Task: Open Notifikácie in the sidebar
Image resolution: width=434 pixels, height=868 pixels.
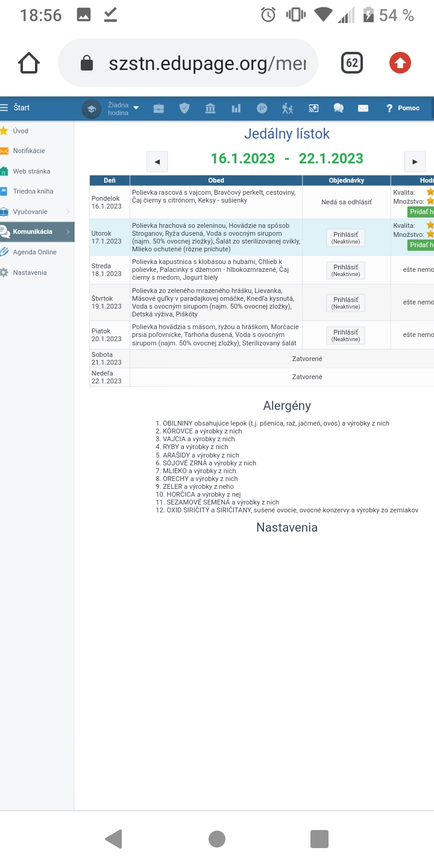Action: [x=29, y=151]
